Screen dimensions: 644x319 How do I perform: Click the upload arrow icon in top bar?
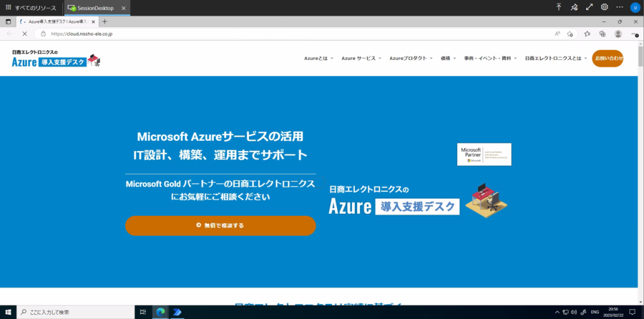(558, 7)
